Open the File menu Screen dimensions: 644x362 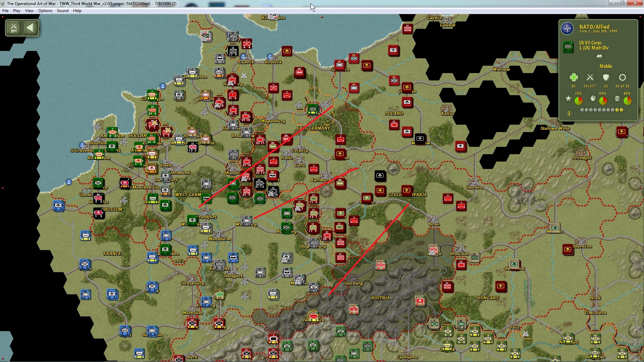(5, 11)
